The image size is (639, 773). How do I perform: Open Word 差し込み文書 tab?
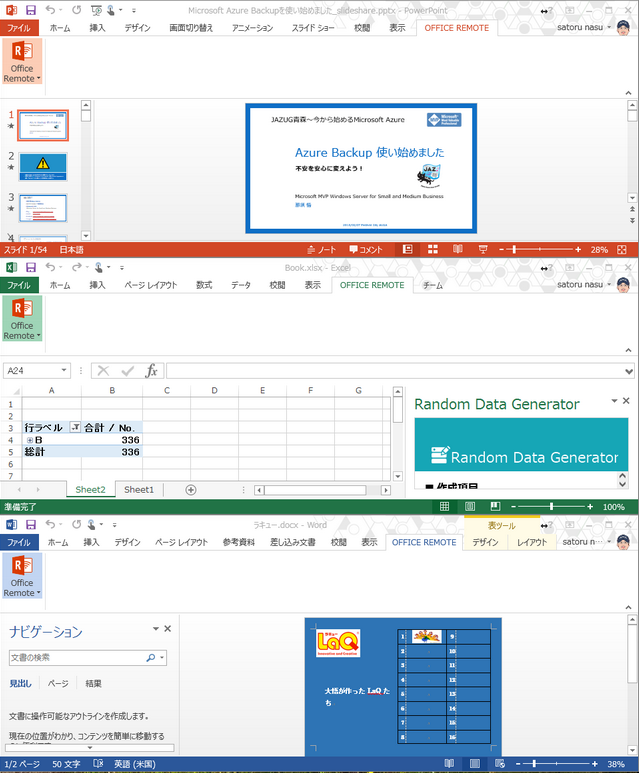coord(293,543)
